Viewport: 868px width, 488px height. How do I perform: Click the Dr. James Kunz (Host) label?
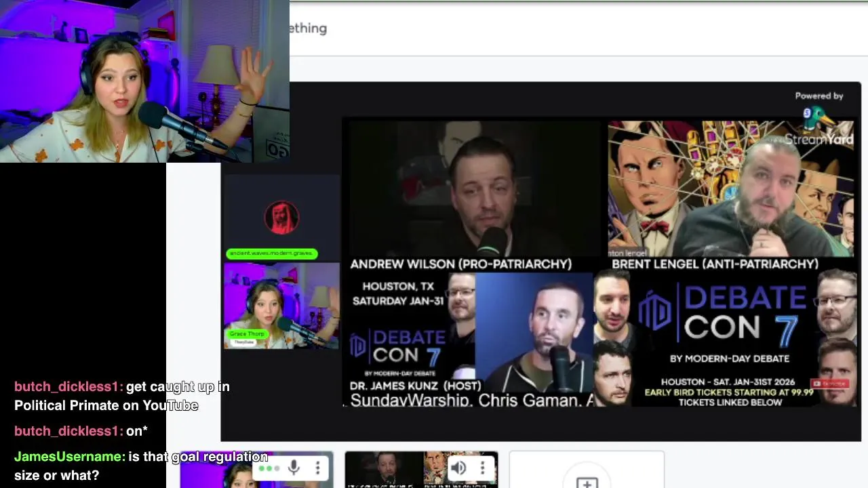coord(416,386)
